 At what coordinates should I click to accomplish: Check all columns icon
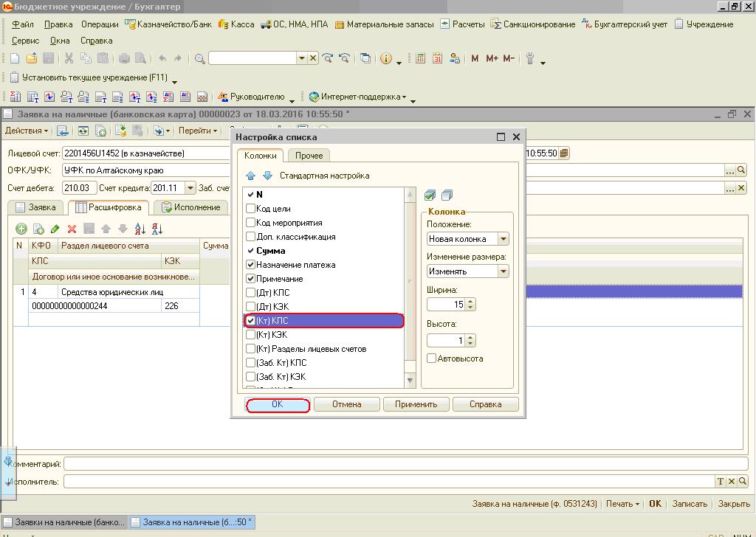tap(430, 195)
